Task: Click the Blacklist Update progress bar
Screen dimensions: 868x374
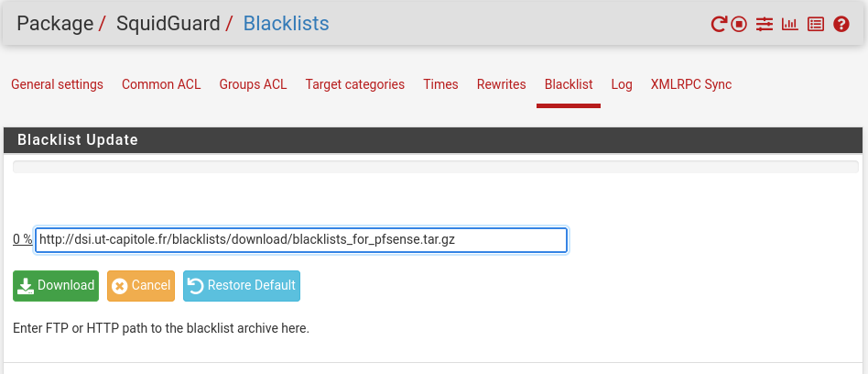Action: coord(436,167)
